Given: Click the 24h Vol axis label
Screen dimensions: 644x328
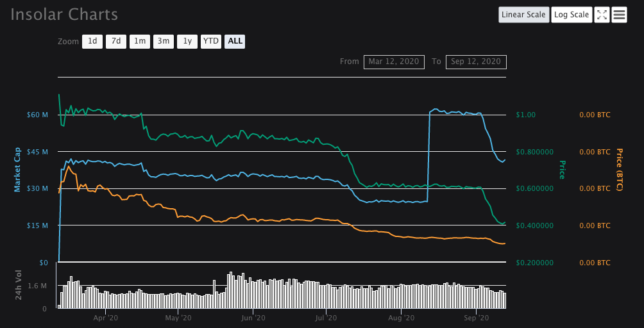Looking at the screenshot, I should coord(19,284).
